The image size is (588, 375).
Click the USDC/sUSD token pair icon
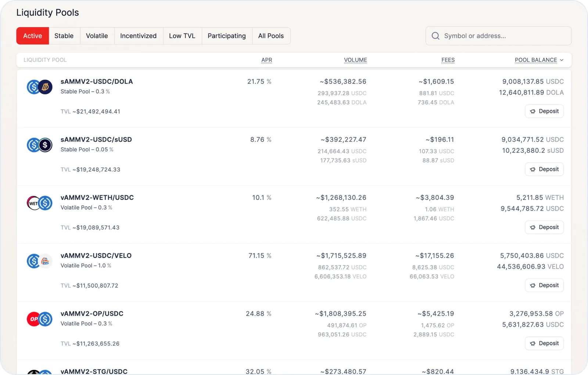40,145
